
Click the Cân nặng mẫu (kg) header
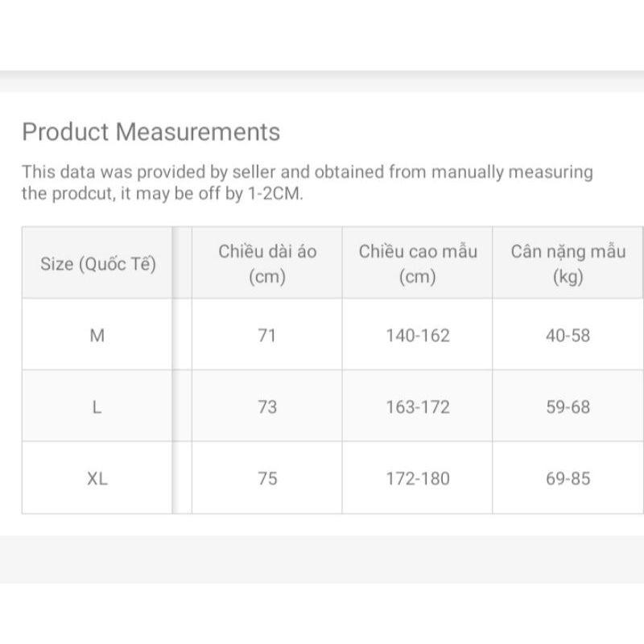click(x=568, y=263)
